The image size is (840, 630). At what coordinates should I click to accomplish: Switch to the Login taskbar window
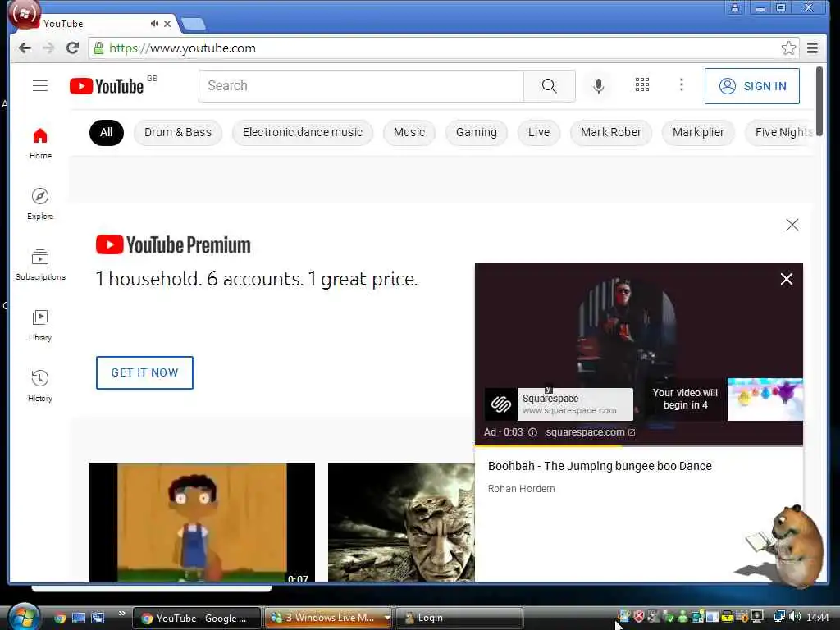coord(459,618)
